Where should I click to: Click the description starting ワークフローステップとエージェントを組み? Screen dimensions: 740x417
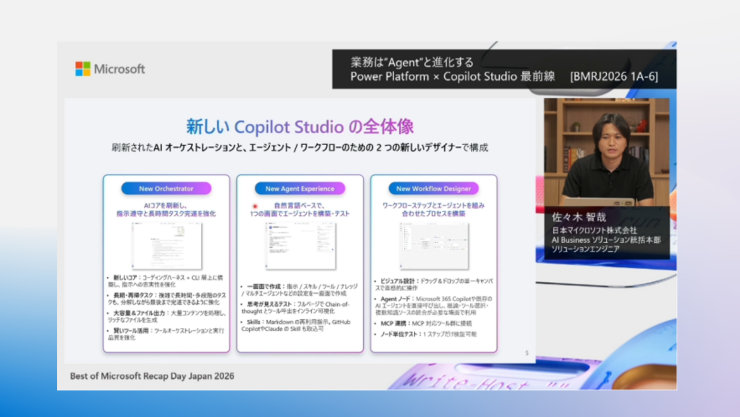point(433,209)
